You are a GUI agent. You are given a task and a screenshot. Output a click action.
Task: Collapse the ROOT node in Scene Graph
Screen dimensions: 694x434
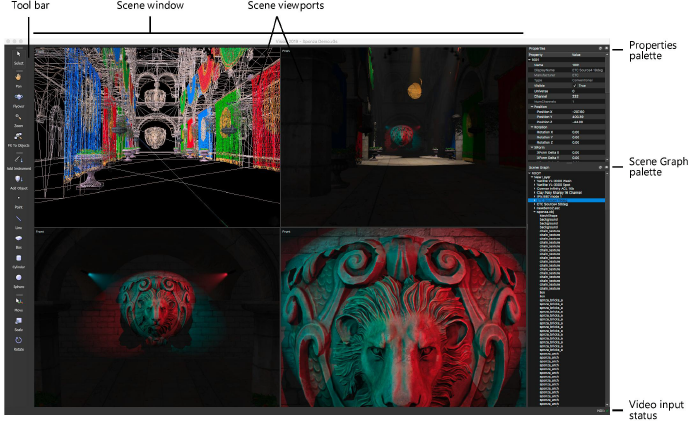[x=530, y=173]
